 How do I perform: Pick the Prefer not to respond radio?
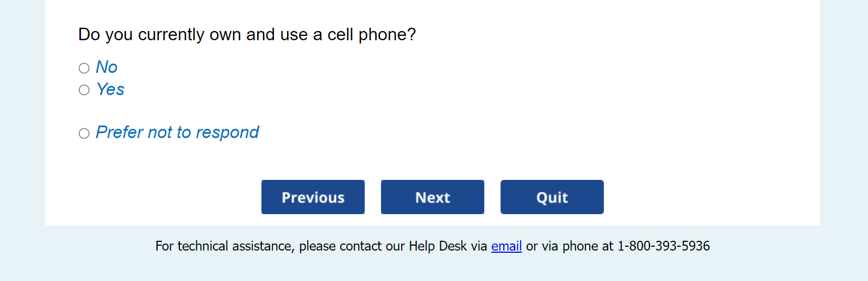pos(84,133)
